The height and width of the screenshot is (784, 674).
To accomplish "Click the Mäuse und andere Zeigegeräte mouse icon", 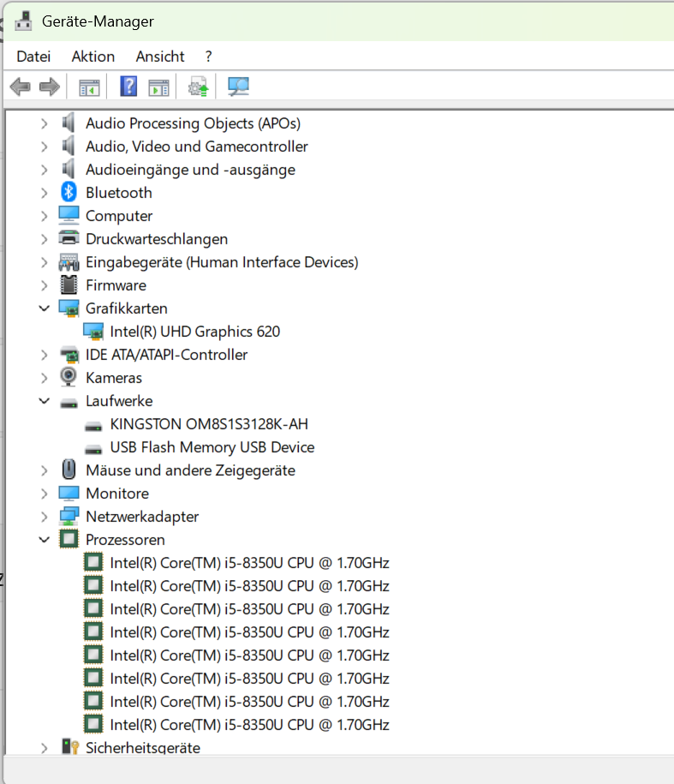I will (69, 470).
